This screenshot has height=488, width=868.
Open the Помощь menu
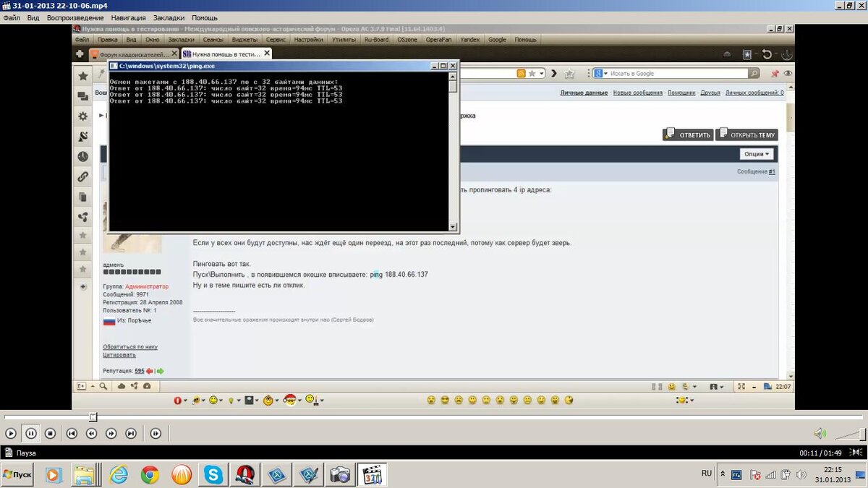point(205,17)
